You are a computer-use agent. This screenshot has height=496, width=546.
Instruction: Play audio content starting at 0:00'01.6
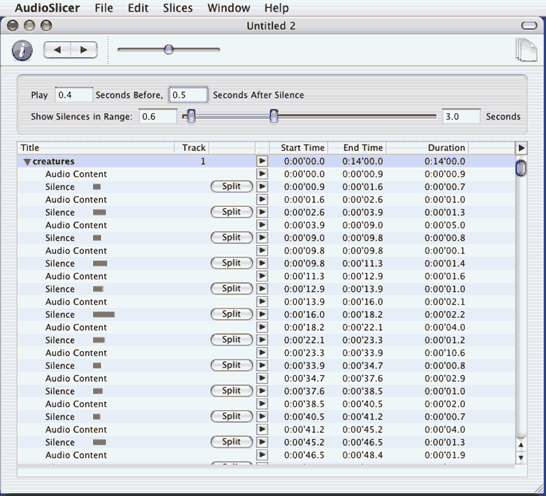pos(262,199)
